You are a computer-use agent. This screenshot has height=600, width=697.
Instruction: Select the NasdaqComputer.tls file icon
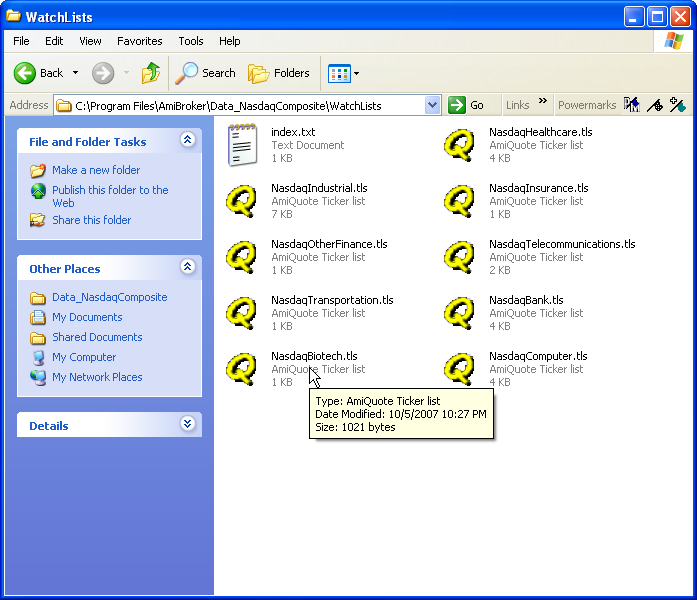tap(460, 369)
